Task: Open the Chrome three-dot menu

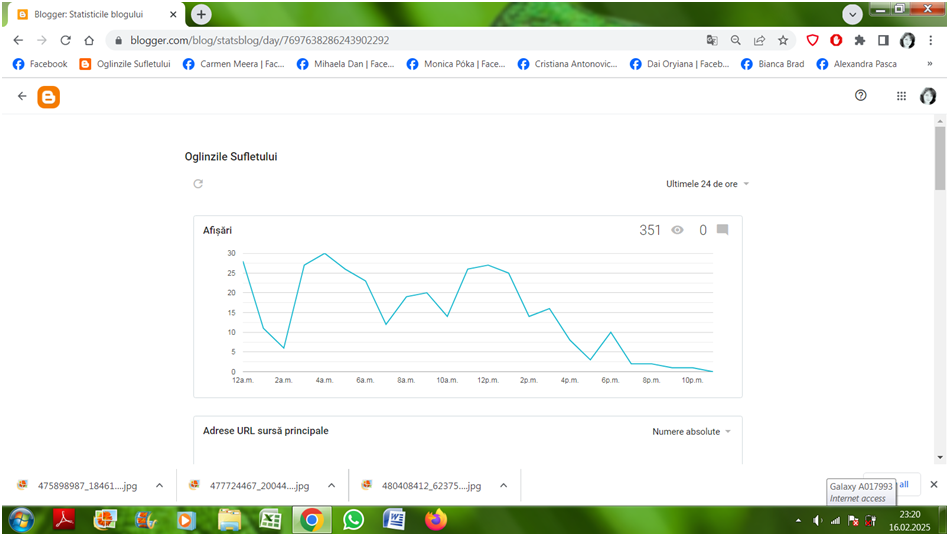Action: coord(931,41)
